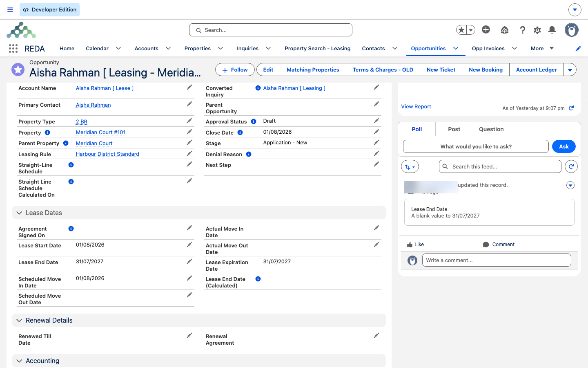Click the Ask button
Viewport: 588px width, 368px height.
[x=564, y=146]
